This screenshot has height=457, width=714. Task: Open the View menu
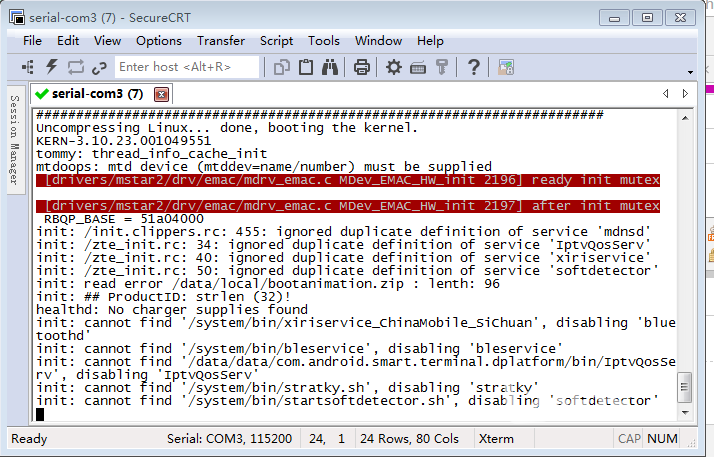click(x=107, y=41)
